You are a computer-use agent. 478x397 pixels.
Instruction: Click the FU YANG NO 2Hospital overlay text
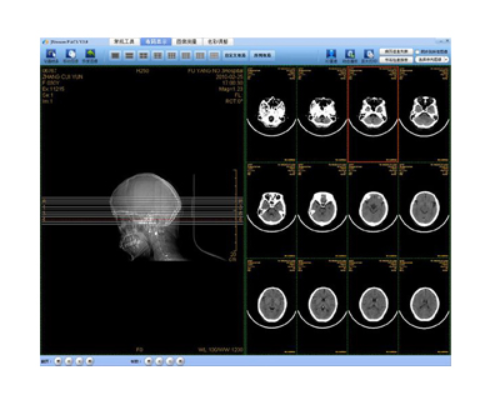216,71
